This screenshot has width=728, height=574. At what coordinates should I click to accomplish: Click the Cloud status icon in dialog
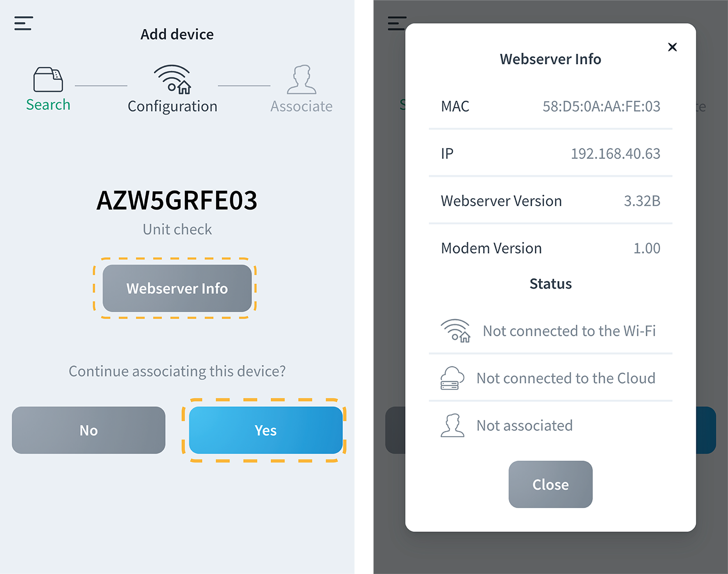(452, 378)
